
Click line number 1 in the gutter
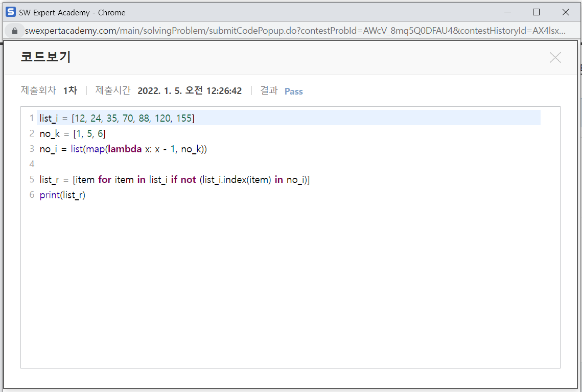click(x=32, y=118)
